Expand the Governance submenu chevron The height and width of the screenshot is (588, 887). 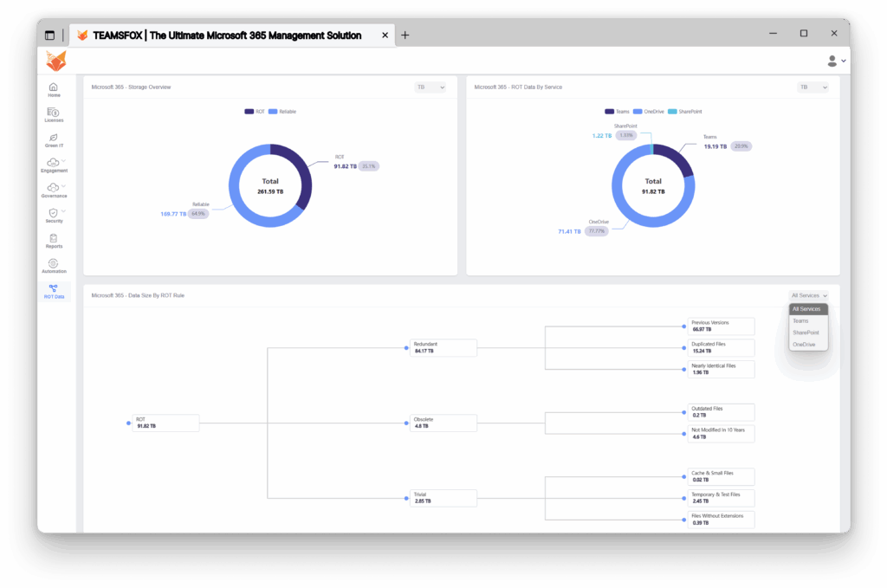[x=63, y=186]
